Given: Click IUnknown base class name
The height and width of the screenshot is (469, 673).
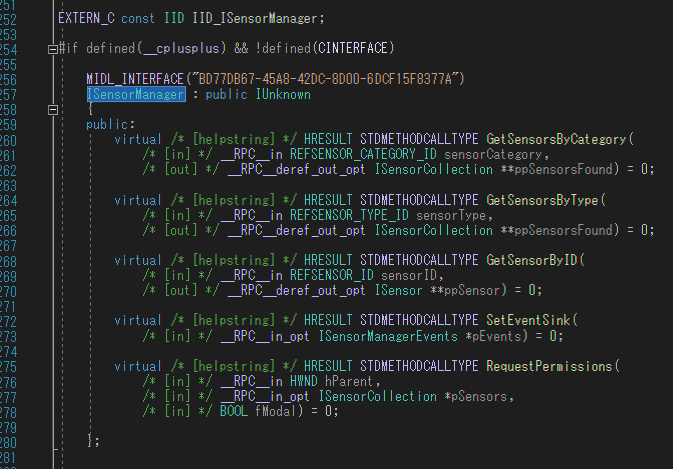Looking at the screenshot, I should point(283,94).
